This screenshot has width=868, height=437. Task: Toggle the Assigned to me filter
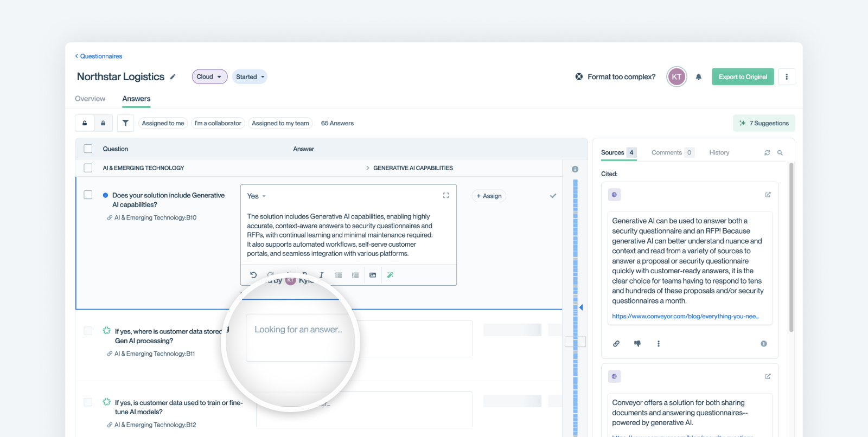[163, 123]
